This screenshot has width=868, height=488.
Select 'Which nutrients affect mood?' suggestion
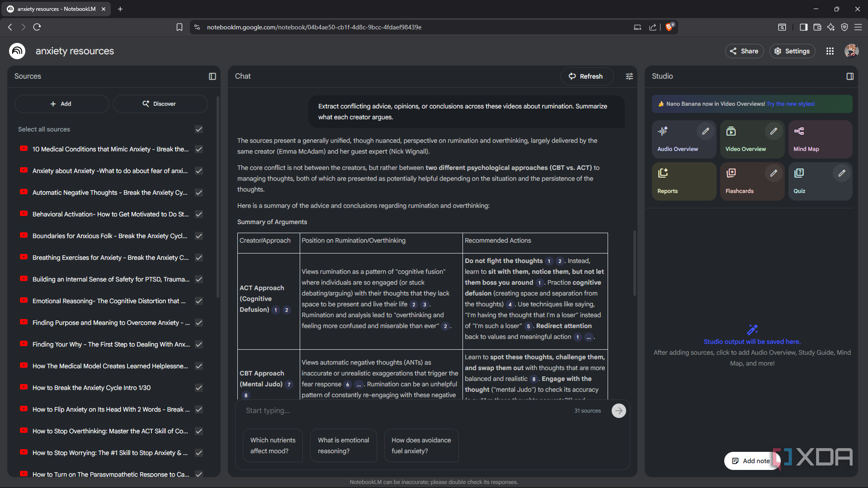273,446
